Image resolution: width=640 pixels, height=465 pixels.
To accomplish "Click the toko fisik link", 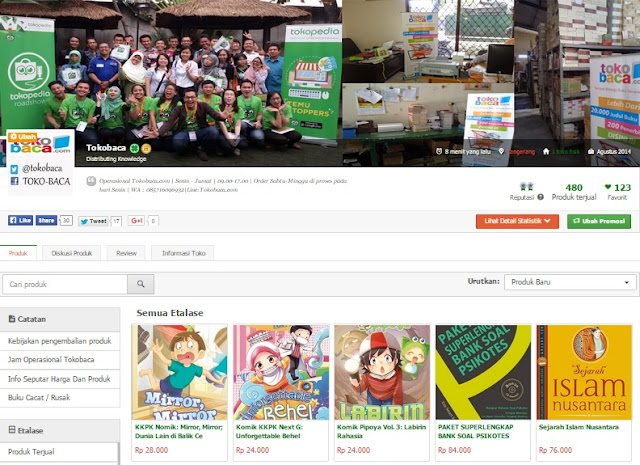I will (566, 151).
